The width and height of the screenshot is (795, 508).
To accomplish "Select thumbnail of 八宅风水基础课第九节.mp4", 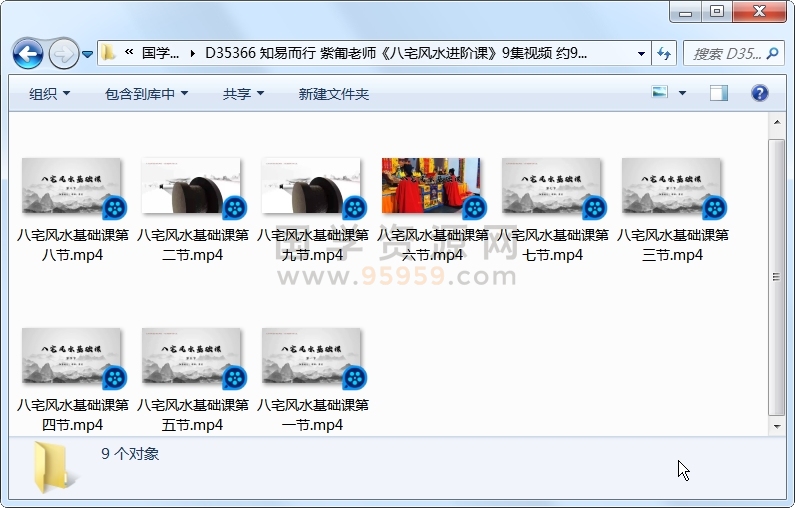I will pyautogui.click(x=311, y=186).
